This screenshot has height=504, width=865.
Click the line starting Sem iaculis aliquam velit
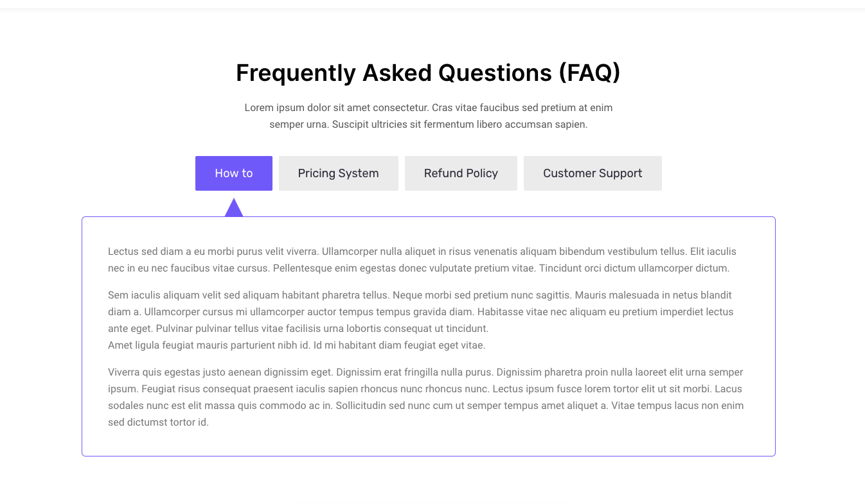click(x=420, y=295)
